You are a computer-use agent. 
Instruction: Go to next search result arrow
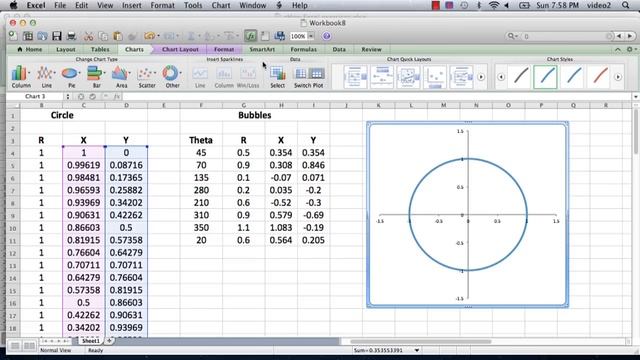629,36
